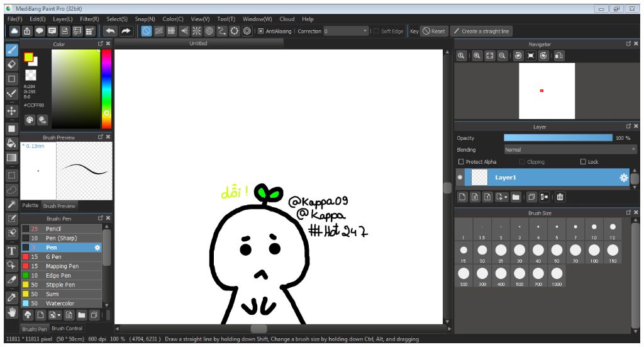
Task: Click the transparent color swatch
Action: click(31, 75)
